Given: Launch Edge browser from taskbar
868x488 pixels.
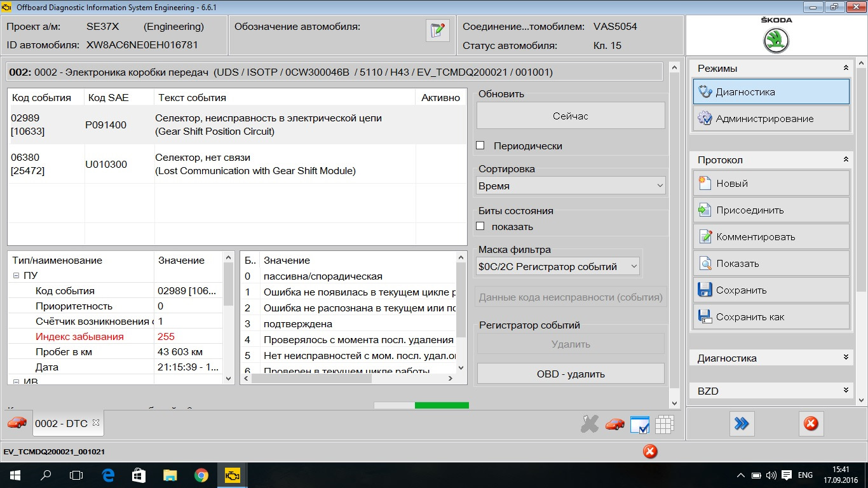Looking at the screenshot, I should tap(107, 475).
